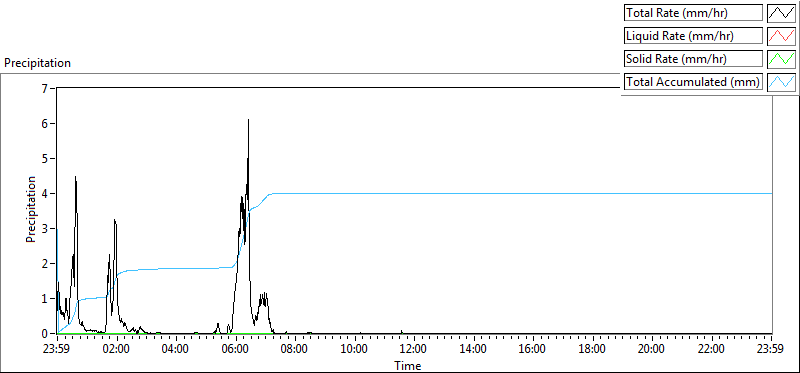
Task: Click the y-axis value 7
Action: [x=44, y=89]
